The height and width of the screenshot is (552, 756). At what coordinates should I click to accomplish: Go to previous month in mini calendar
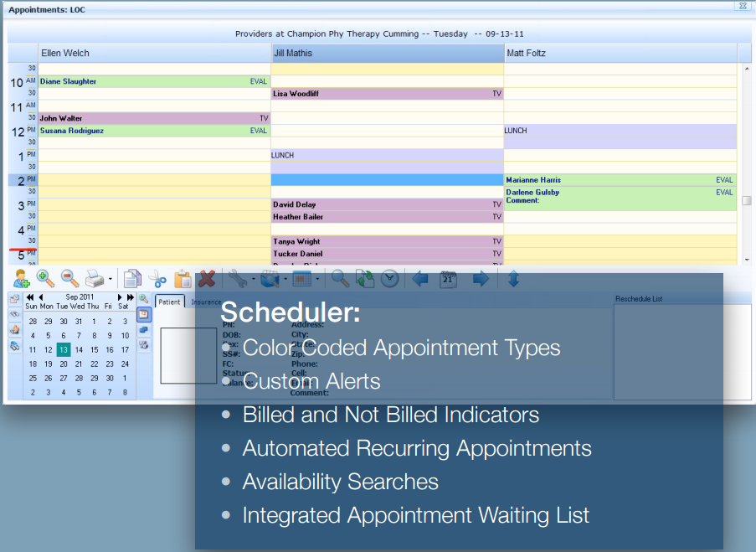tap(41, 297)
